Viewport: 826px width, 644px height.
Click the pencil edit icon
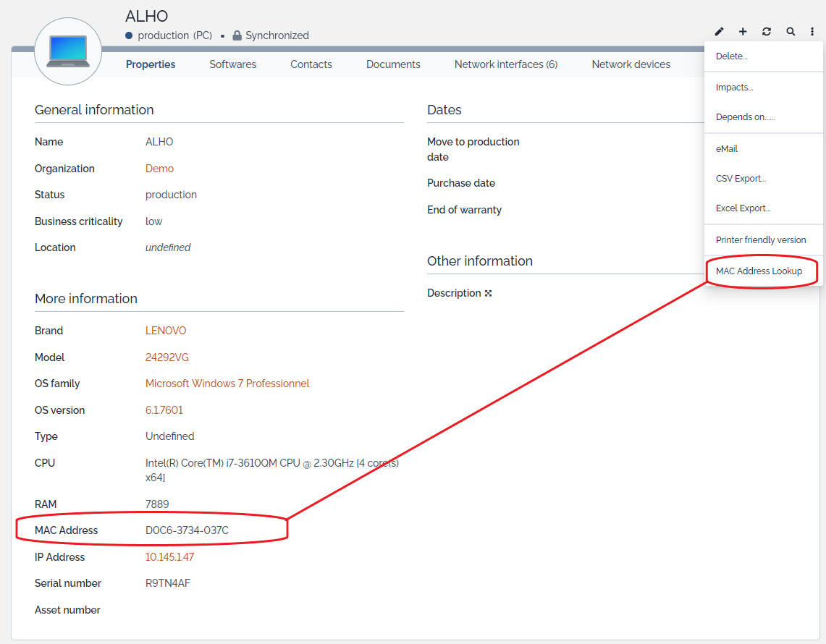click(x=719, y=32)
